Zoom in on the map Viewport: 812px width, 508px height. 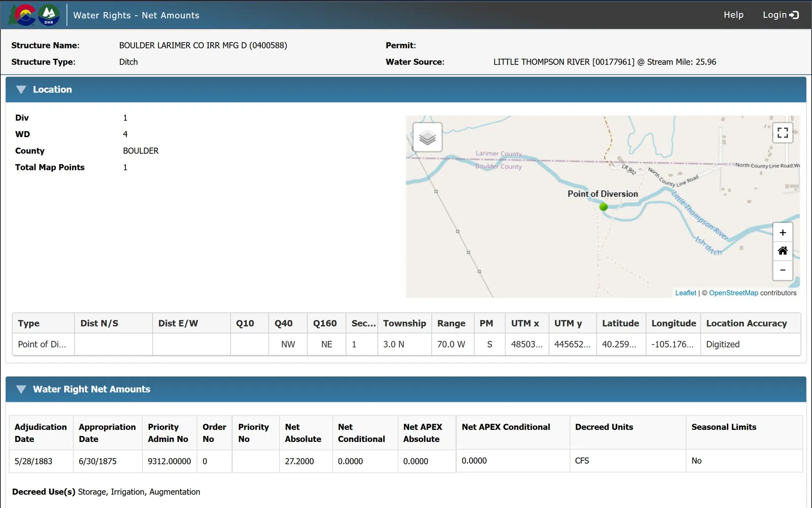pos(783,233)
